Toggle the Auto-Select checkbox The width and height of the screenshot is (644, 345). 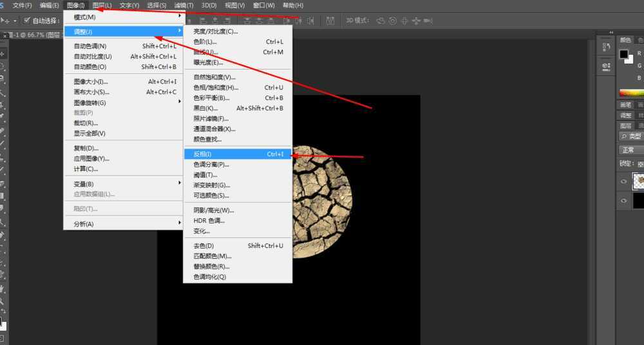(27, 21)
